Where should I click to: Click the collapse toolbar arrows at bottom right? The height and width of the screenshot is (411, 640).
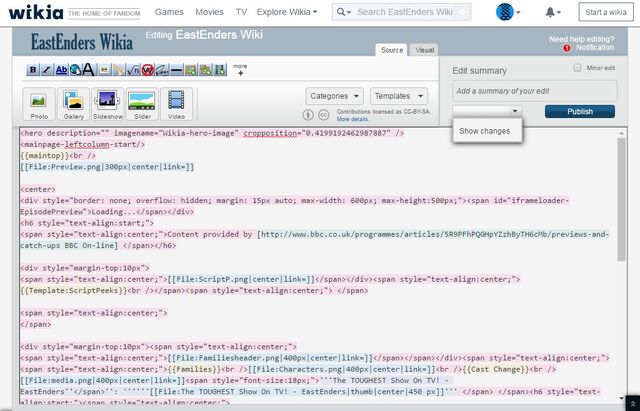pyautogui.click(x=632, y=403)
